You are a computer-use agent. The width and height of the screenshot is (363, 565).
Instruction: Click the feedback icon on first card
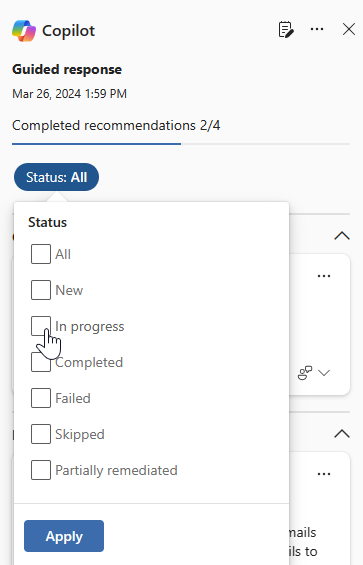point(305,373)
